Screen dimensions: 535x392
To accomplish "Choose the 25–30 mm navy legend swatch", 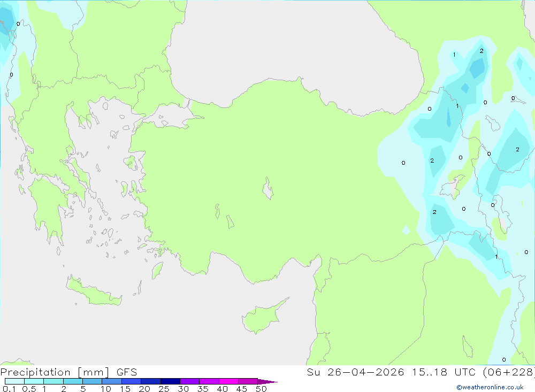I will pos(170,381).
